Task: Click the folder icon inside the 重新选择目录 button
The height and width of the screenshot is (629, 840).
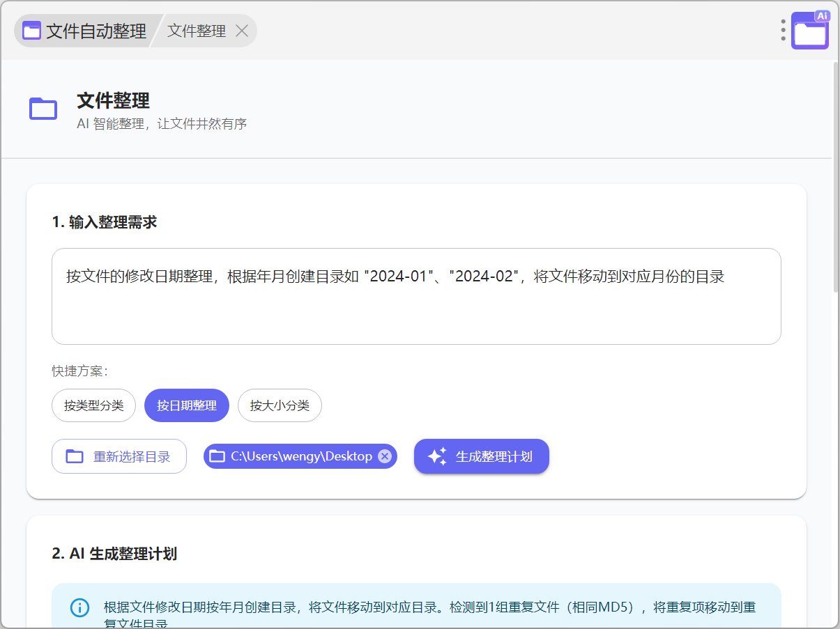Action: point(75,457)
